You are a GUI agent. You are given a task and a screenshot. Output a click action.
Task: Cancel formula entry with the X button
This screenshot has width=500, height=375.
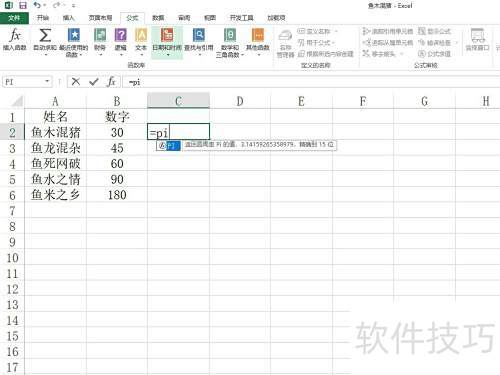[x=76, y=82]
